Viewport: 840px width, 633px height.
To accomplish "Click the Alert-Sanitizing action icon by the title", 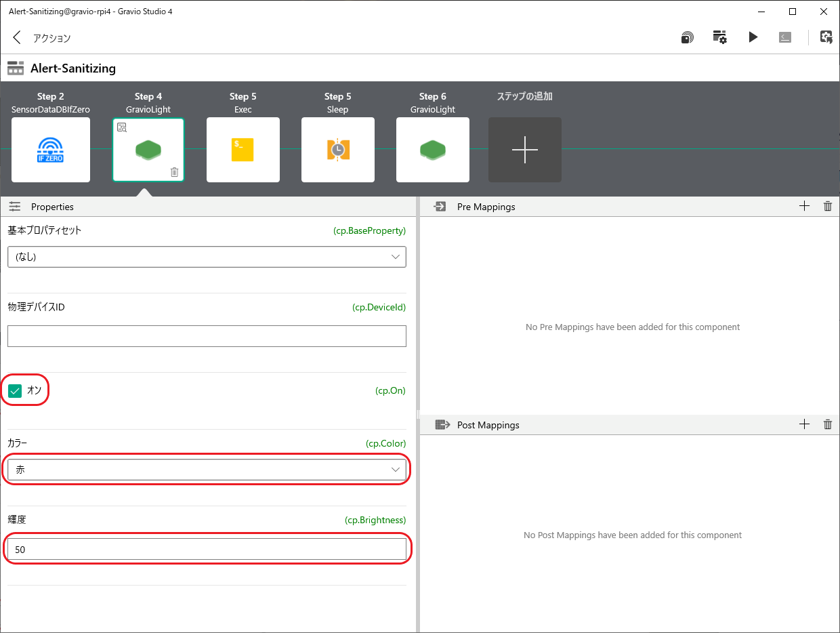I will (x=16, y=68).
